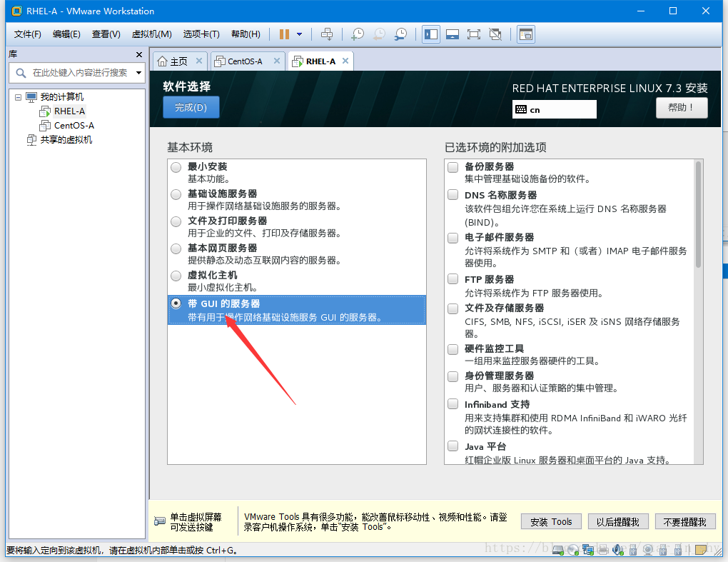Check the 身份管理服务器 checkbox

pos(453,376)
